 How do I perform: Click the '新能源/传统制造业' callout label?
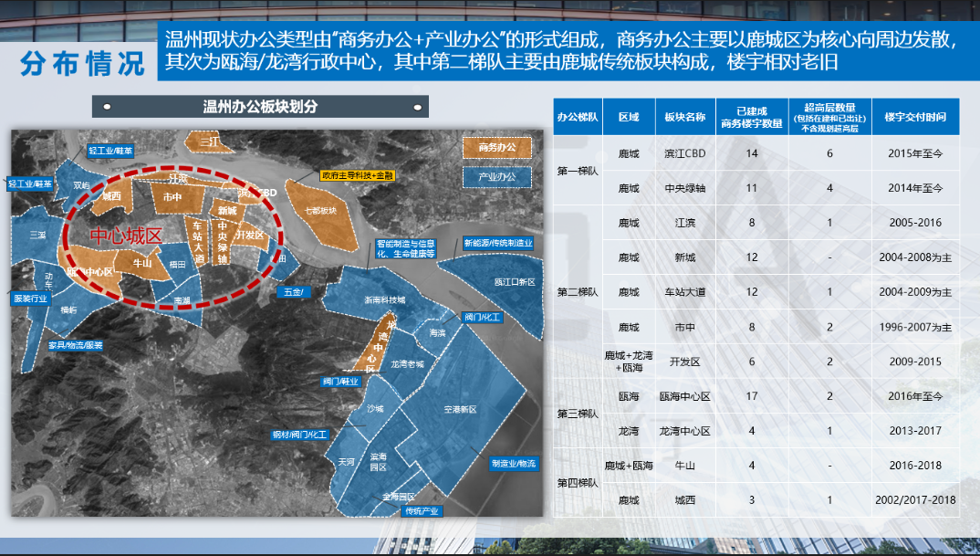tap(498, 243)
